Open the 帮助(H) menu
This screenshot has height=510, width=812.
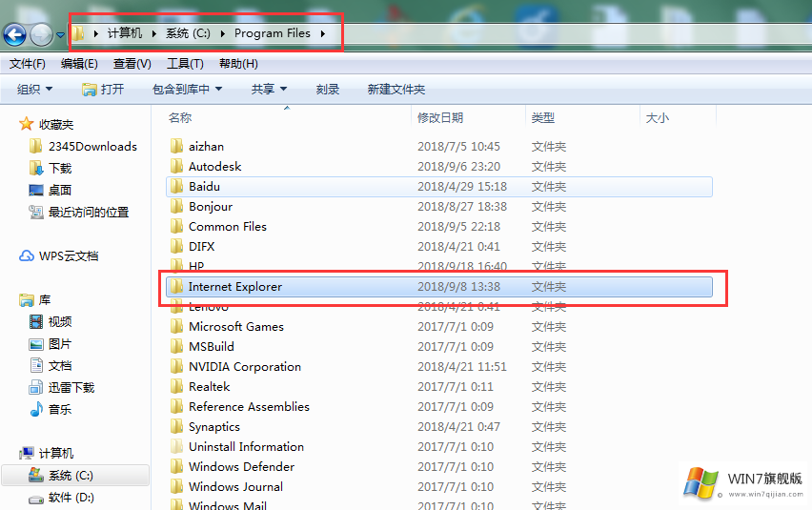click(x=238, y=64)
